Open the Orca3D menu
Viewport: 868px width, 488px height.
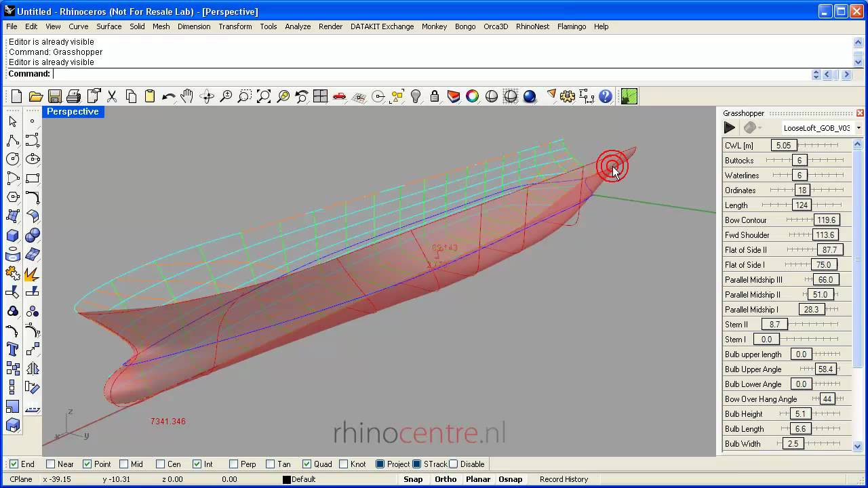pos(495,26)
